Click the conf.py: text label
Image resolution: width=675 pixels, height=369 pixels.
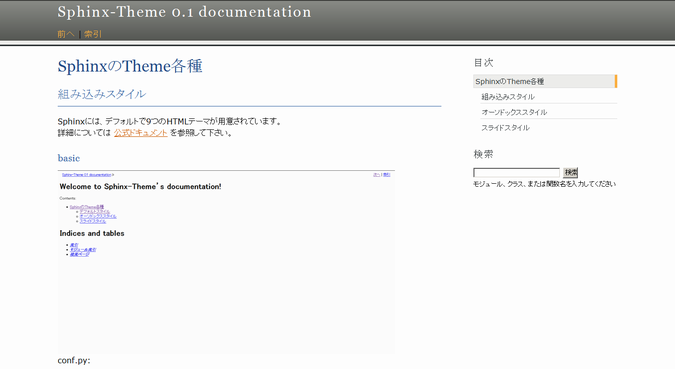click(74, 360)
